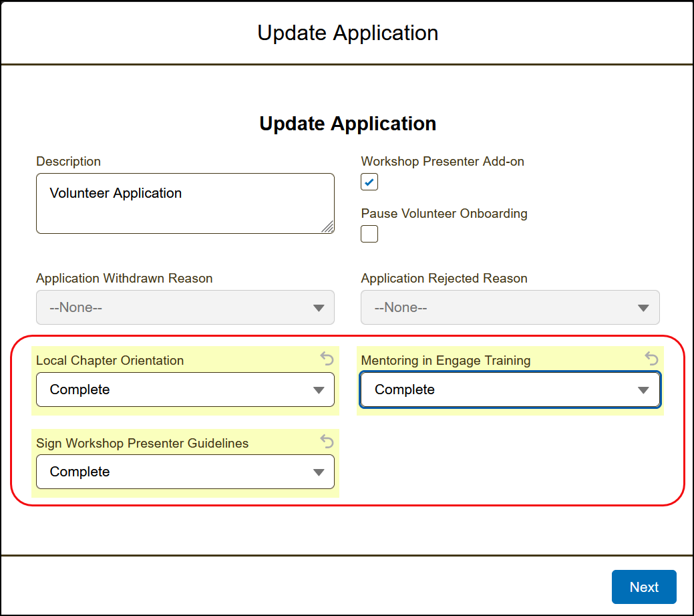Click the Workshop Presenter Add-on label text

coord(442,162)
